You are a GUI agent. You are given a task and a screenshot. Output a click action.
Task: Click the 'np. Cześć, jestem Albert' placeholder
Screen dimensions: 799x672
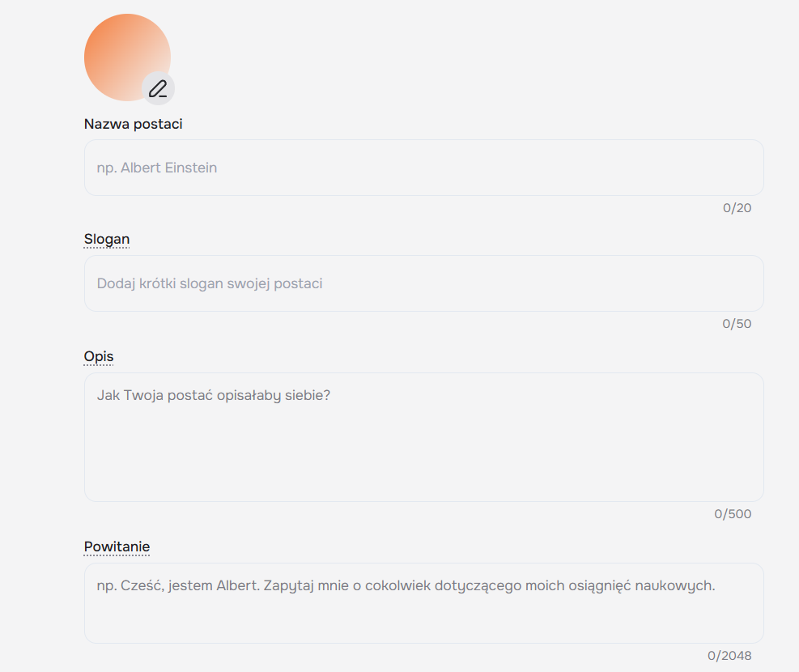pyautogui.click(x=406, y=585)
